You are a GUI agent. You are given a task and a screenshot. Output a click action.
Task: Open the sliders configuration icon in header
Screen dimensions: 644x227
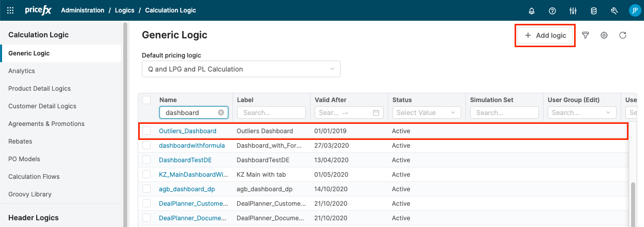573,10
